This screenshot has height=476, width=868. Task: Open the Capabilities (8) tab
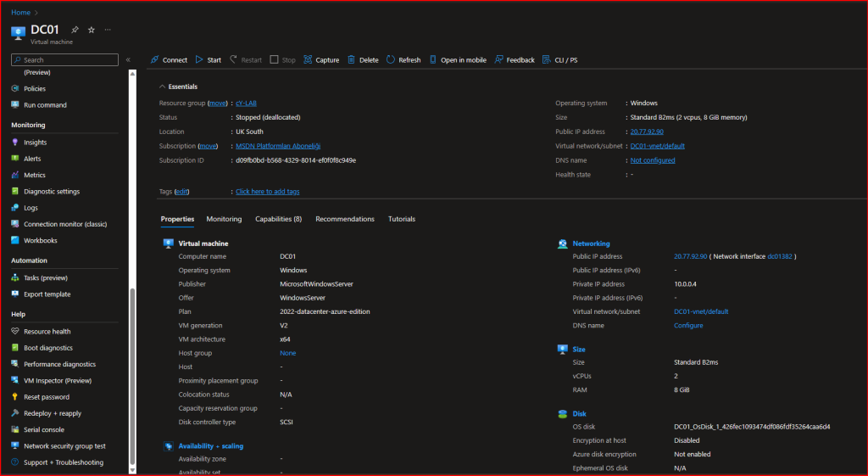coord(278,219)
